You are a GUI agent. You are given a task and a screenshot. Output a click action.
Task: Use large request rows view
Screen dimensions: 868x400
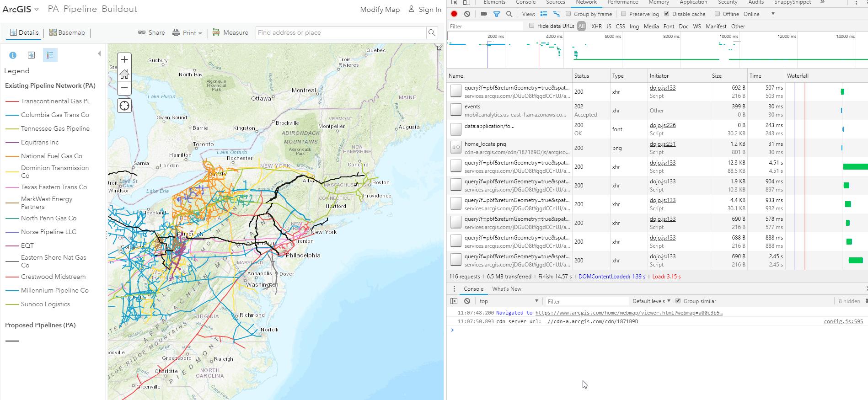(x=544, y=14)
